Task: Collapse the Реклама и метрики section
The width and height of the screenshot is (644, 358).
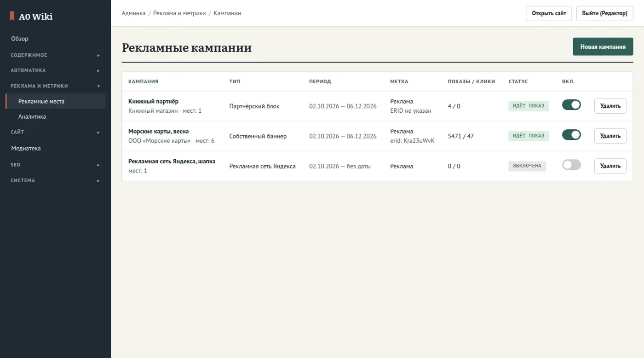Action: click(x=55, y=86)
